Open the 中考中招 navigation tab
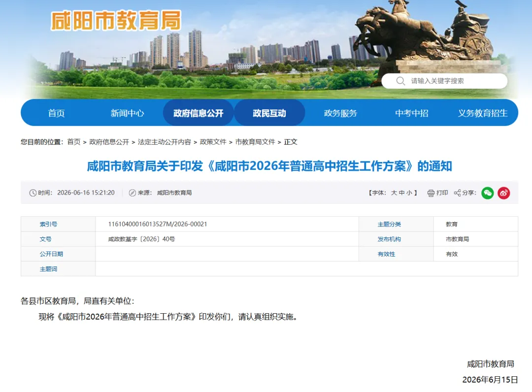The height and width of the screenshot is (392, 532). point(411,113)
